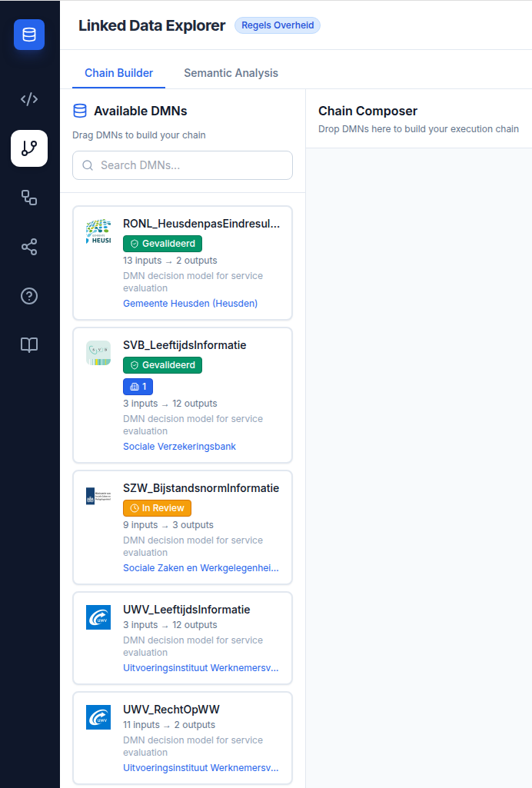The height and width of the screenshot is (788, 532).
Task: Click the search magnifier icon
Action: (88, 165)
